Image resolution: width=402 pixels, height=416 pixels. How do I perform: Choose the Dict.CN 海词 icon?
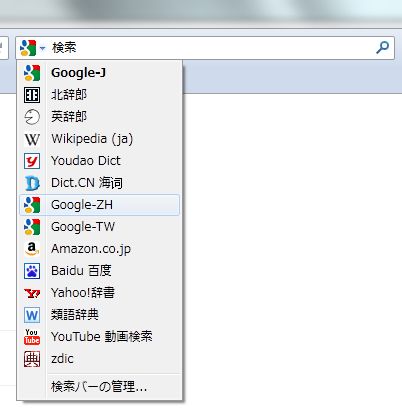click(x=32, y=183)
